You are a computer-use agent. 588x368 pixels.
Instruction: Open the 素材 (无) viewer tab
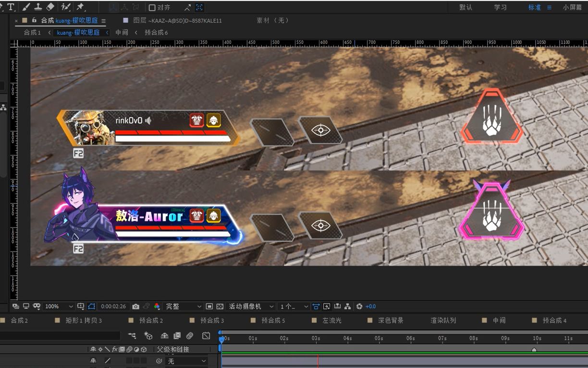(x=273, y=21)
